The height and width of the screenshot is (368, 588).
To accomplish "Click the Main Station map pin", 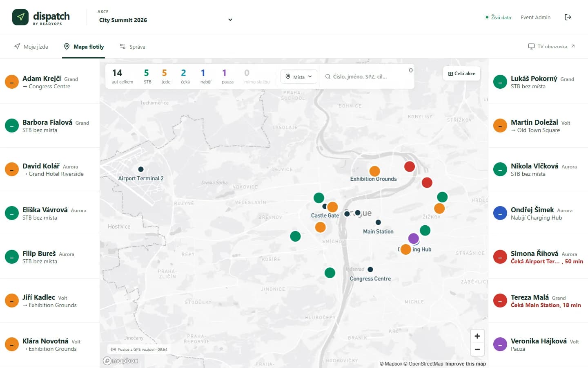I will pos(378,222).
